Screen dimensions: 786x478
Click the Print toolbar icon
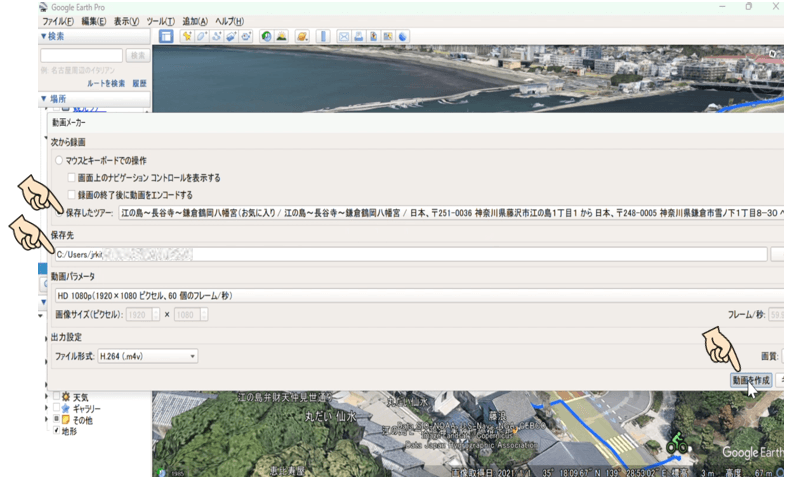(x=359, y=37)
